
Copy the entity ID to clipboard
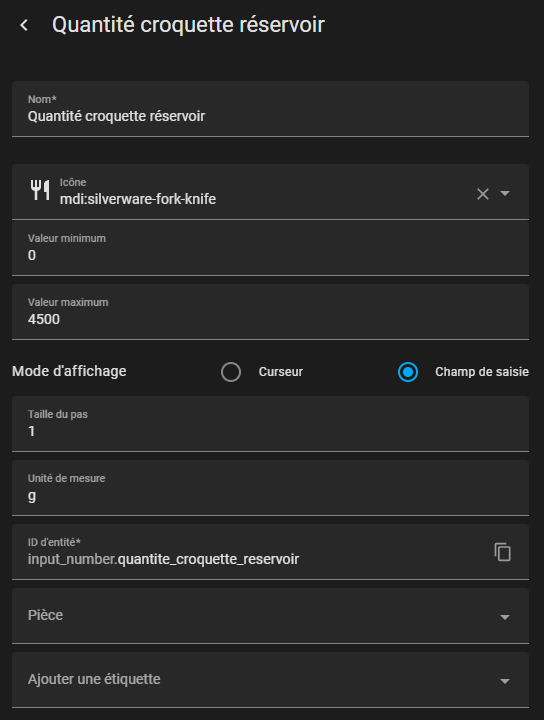(x=503, y=552)
